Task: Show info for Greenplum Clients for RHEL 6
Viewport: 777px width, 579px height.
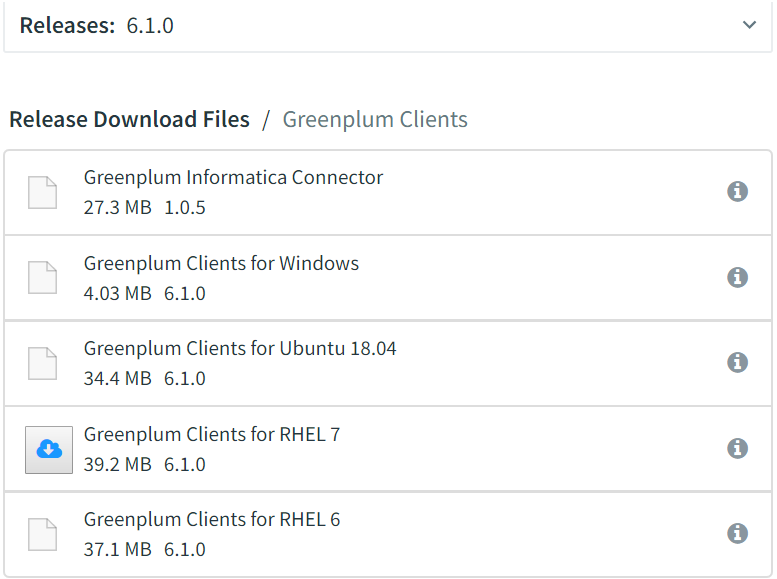Action: click(x=737, y=533)
